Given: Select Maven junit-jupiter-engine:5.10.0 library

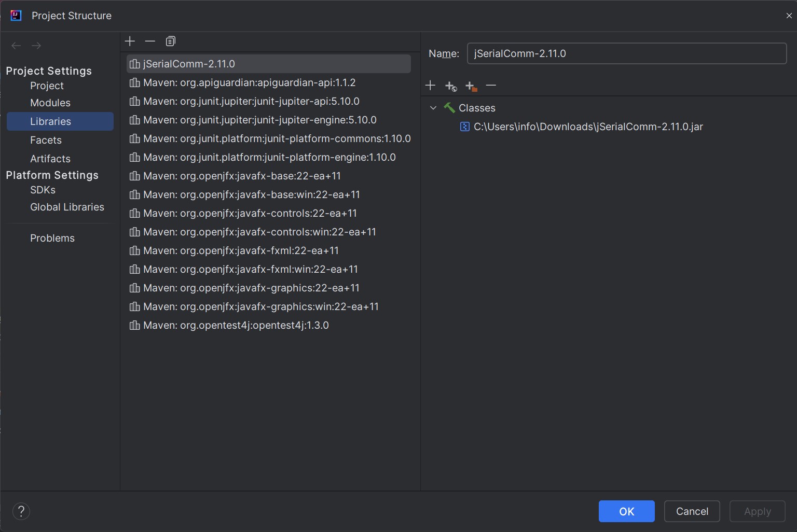Looking at the screenshot, I should click(x=259, y=120).
